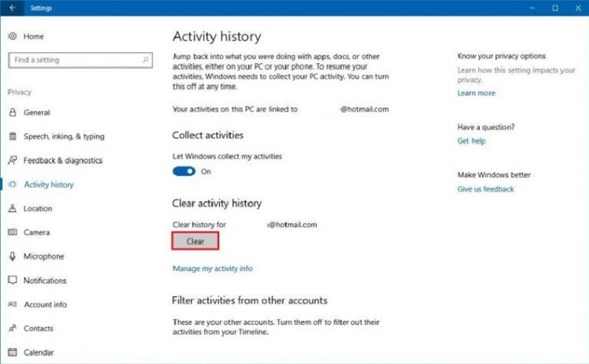
Task: Open Account info privacy page
Action: 44,305
